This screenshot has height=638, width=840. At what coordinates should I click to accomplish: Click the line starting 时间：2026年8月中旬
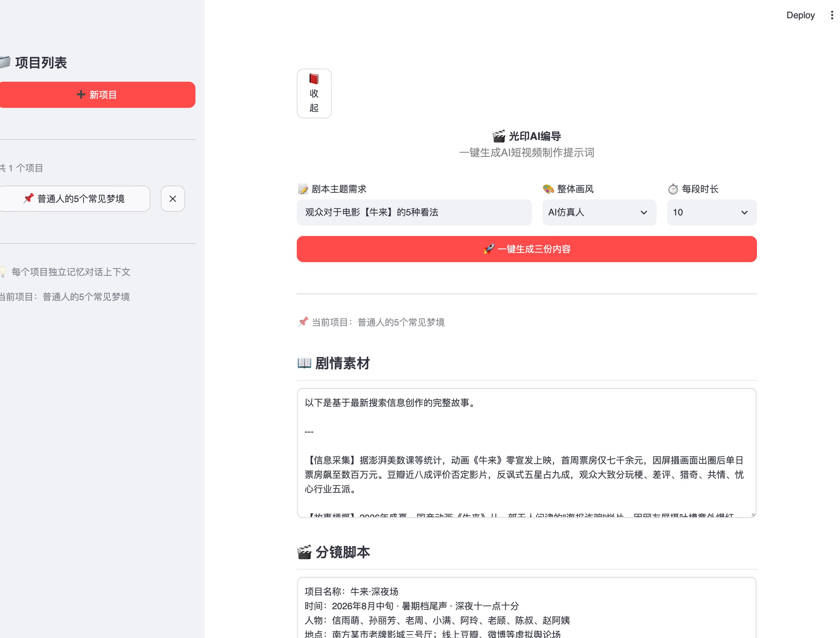(412, 606)
